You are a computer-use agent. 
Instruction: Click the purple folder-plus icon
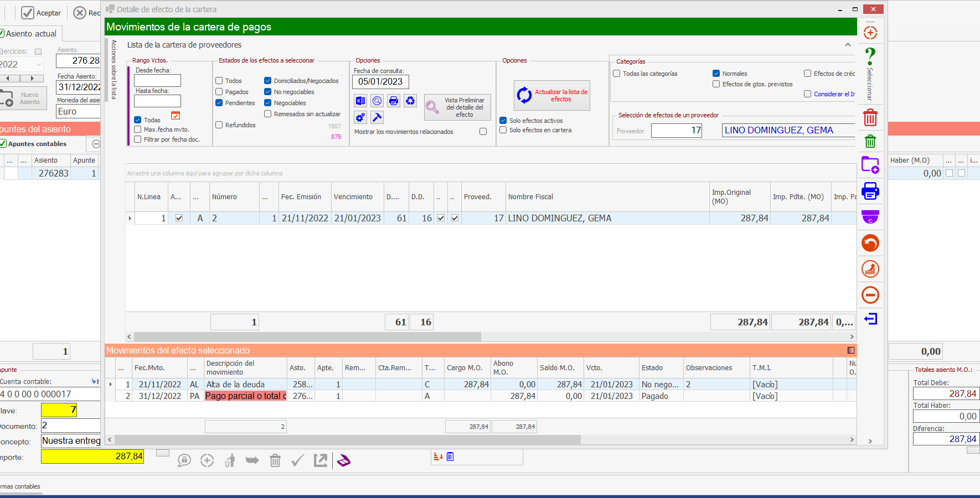coord(870,165)
